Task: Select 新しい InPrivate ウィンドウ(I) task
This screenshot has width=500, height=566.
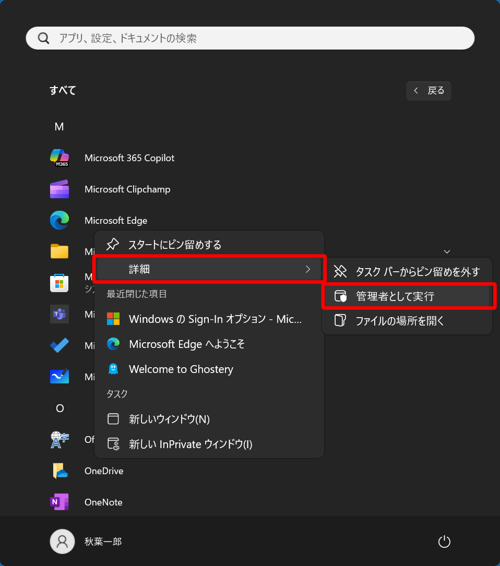Action: [x=209, y=444]
